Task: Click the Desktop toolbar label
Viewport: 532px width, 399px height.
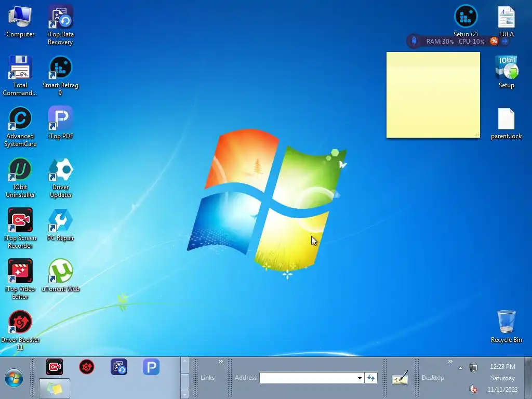Action: (x=433, y=378)
